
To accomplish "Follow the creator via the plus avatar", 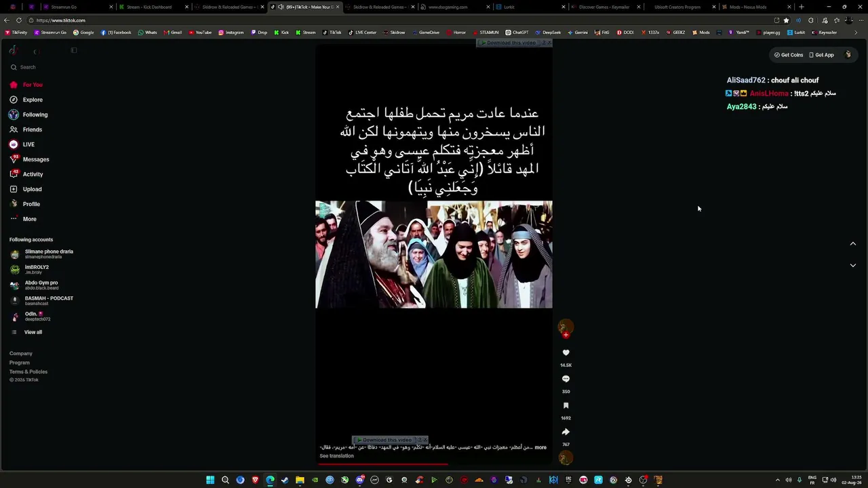I will coord(566,335).
